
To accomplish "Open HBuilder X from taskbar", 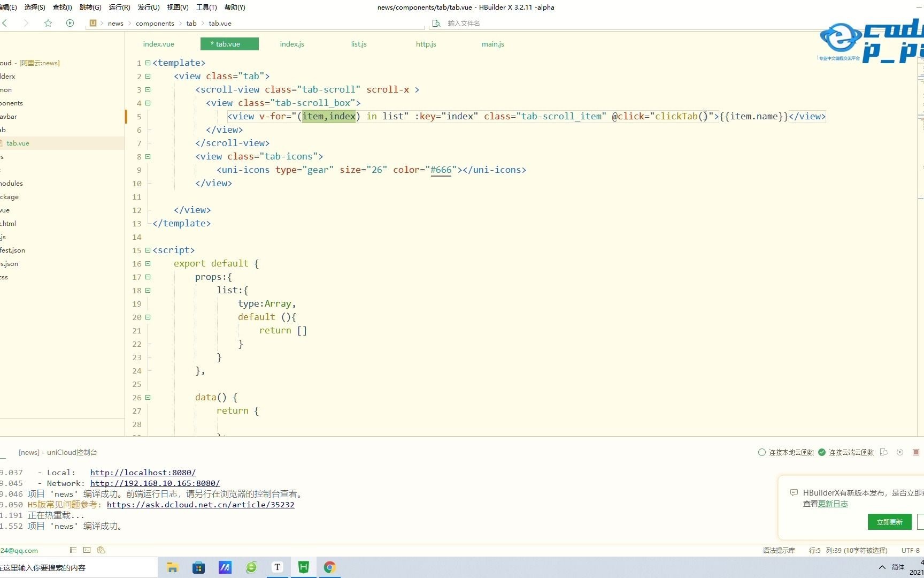I will point(304,567).
